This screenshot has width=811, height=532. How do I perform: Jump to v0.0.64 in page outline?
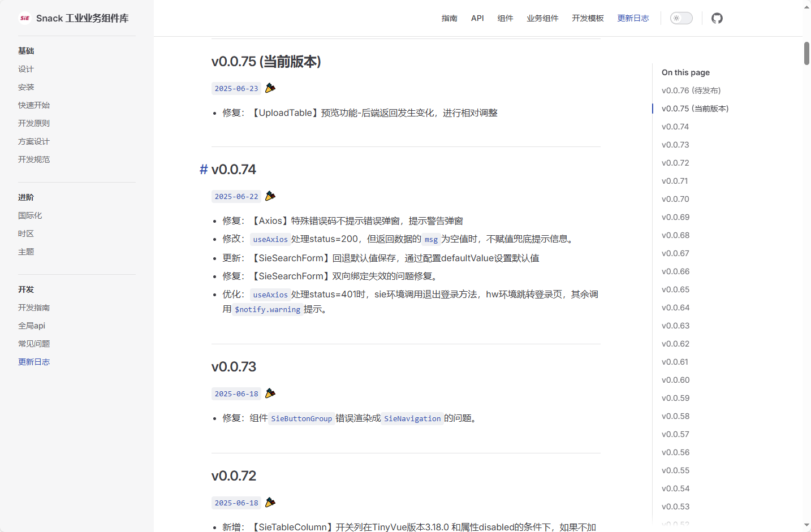[x=675, y=308]
